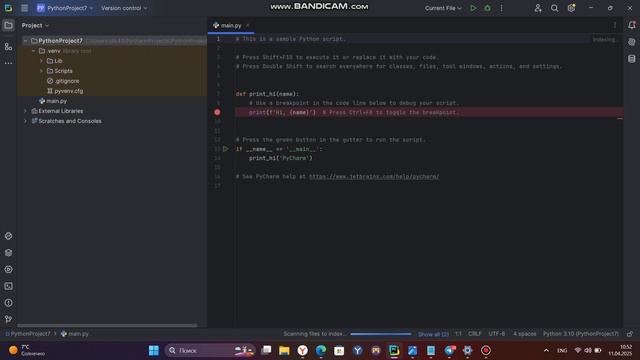Viewport: 640px width, 360px height.
Task: Change the CRLF line separator
Action: coord(475,334)
